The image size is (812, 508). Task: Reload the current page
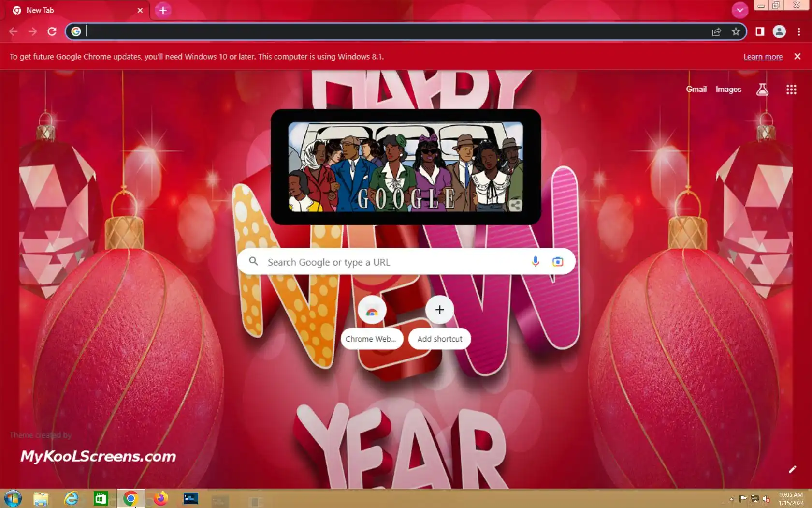52,31
